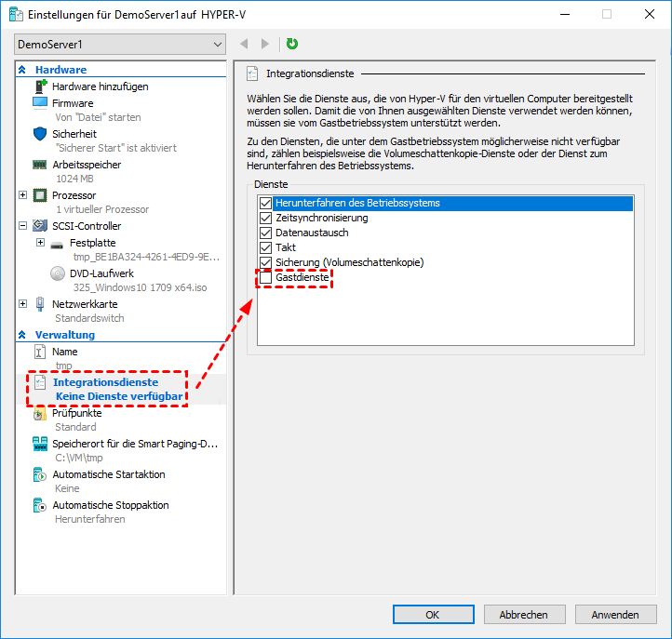672x639 pixels.
Task: Enable the Gastdienste checkbox
Action: coord(265,277)
